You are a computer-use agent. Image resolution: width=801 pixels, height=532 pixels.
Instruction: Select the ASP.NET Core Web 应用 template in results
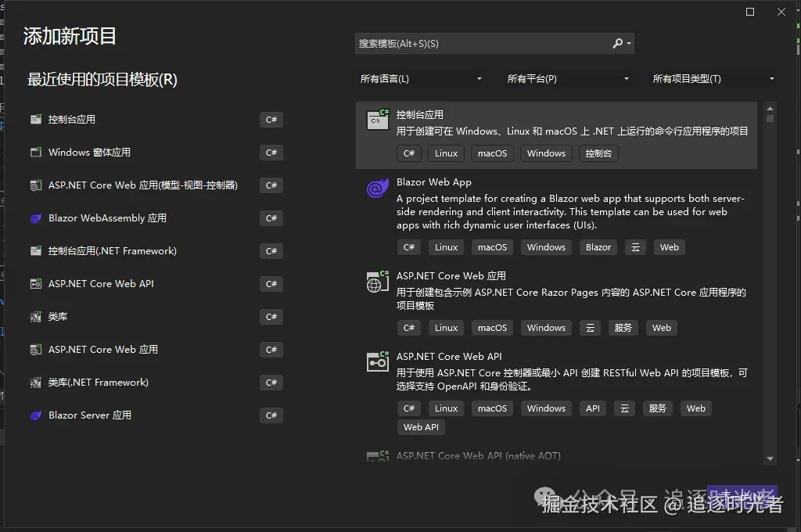pyautogui.click(x=556, y=303)
